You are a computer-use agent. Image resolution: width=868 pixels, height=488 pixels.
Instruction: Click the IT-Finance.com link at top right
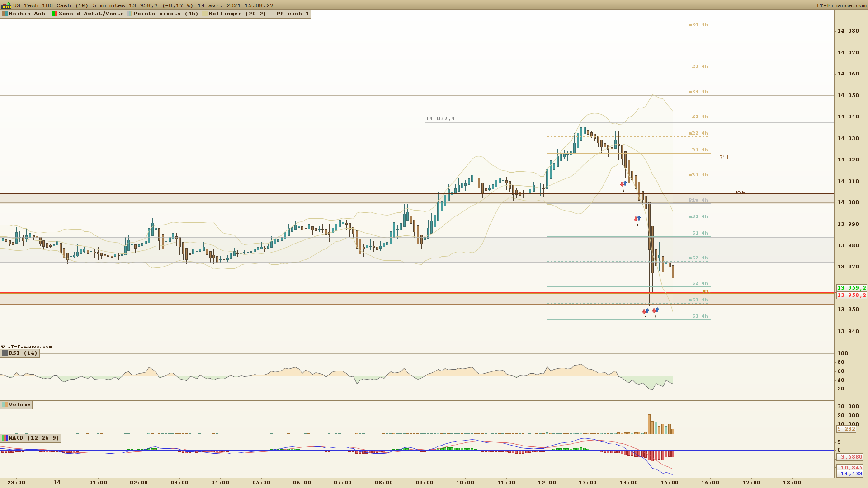841,5
